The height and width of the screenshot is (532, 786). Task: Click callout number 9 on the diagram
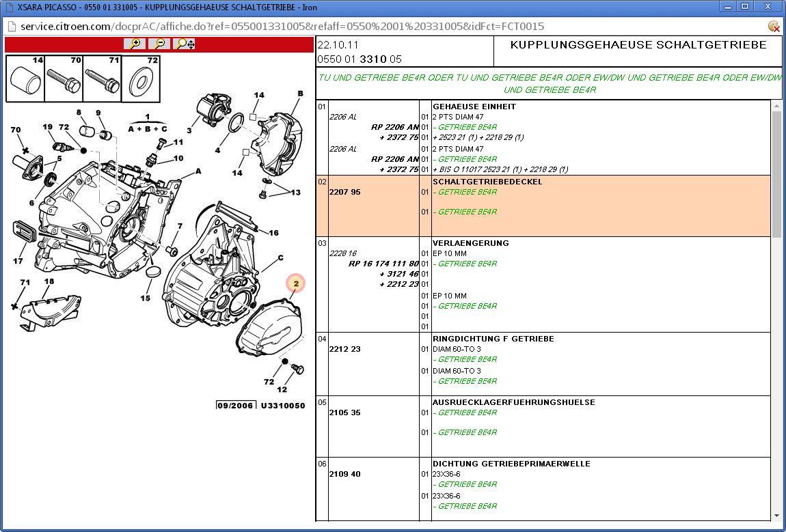(x=98, y=113)
